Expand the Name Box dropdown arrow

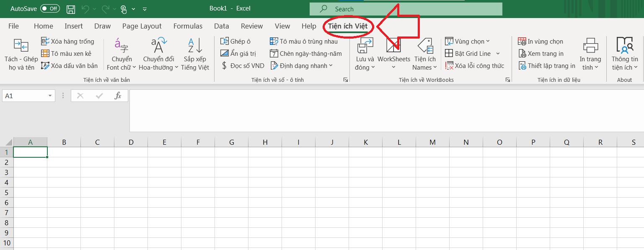tap(50, 96)
